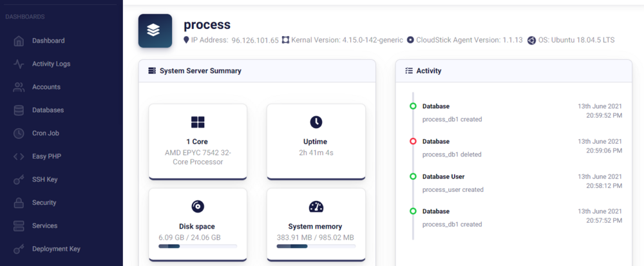644x266 pixels.
Task: Click the red process_db1 deleted activity marker
Action: (x=413, y=141)
